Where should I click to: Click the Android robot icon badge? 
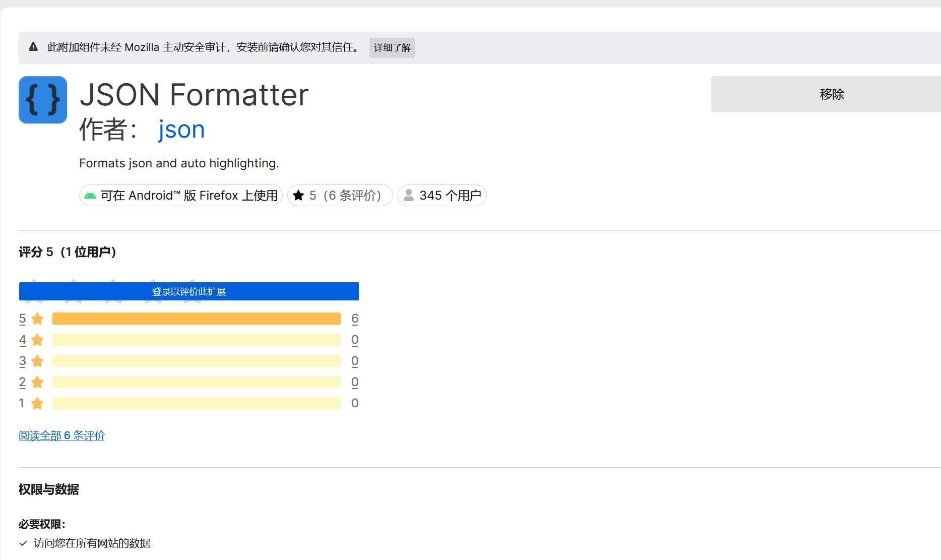click(90, 196)
